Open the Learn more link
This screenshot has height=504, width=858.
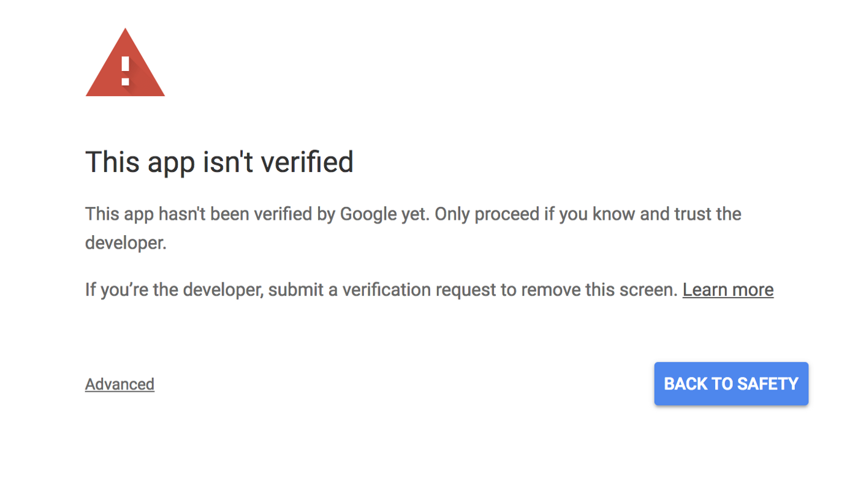pyautogui.click(x=727, y=289)
